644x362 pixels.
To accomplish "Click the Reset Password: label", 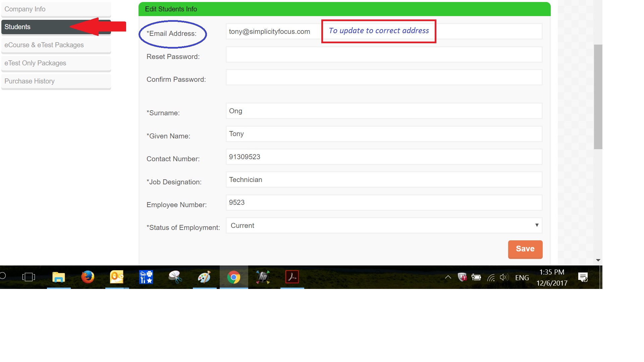I will pyautogui.click(x=173, y=57).
